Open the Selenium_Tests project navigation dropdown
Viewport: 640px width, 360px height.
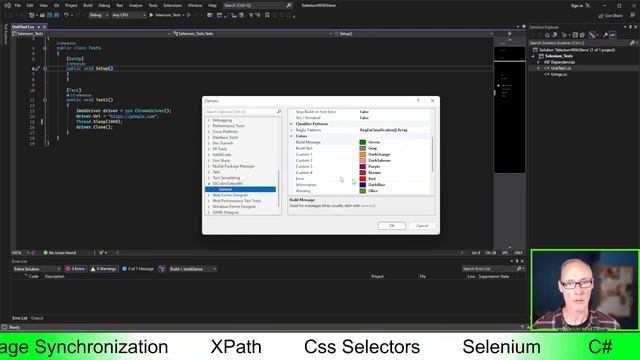pos(91,34)
